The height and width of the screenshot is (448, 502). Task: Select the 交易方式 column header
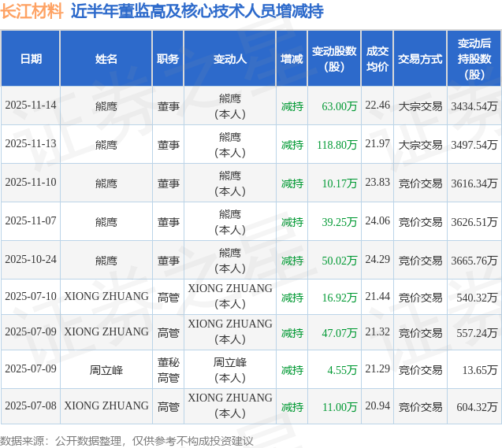420,59
